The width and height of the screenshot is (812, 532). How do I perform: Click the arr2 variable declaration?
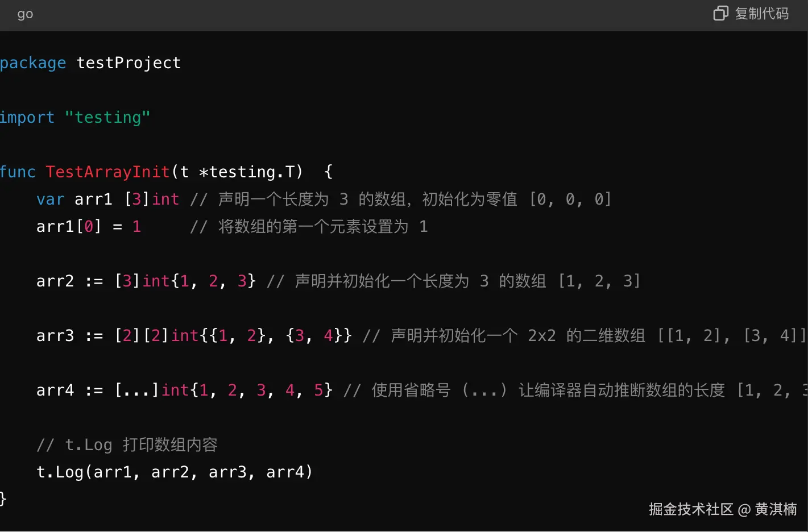[x=55, y=281]
